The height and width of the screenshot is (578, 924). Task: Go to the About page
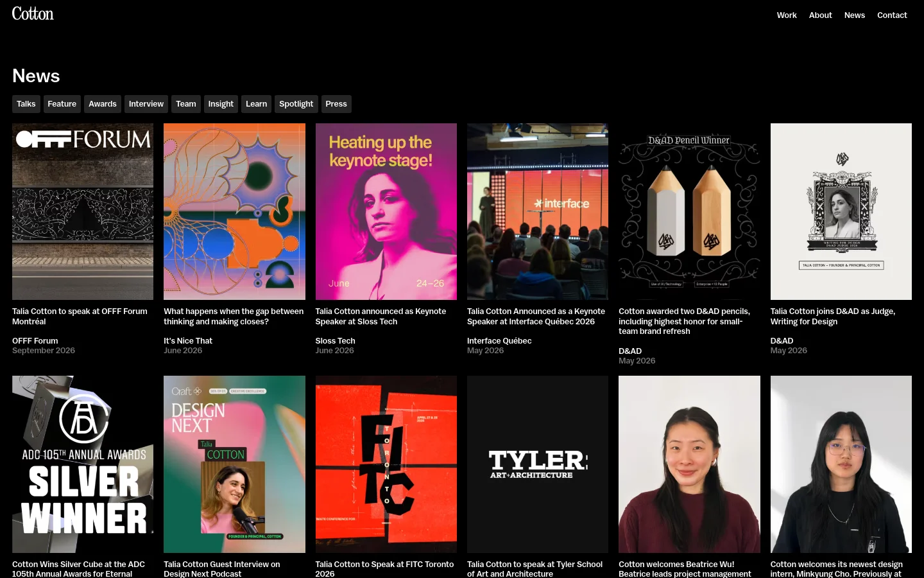(820, 15)
